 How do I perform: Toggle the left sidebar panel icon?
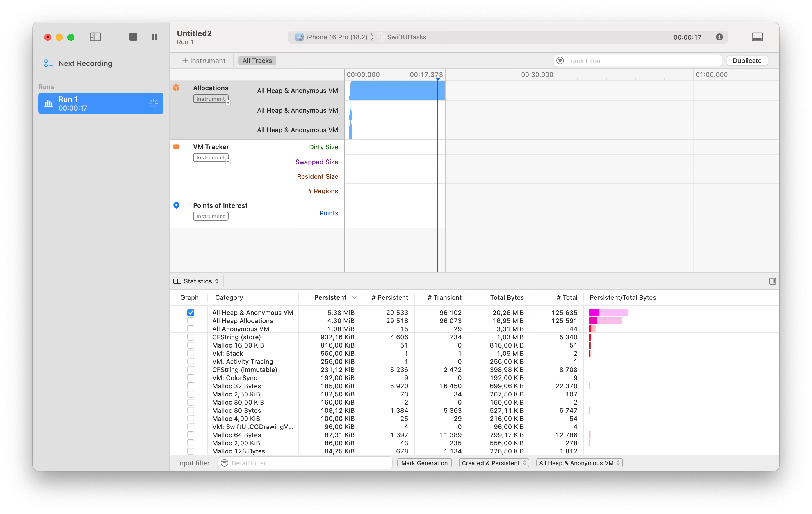pos(95,37)
